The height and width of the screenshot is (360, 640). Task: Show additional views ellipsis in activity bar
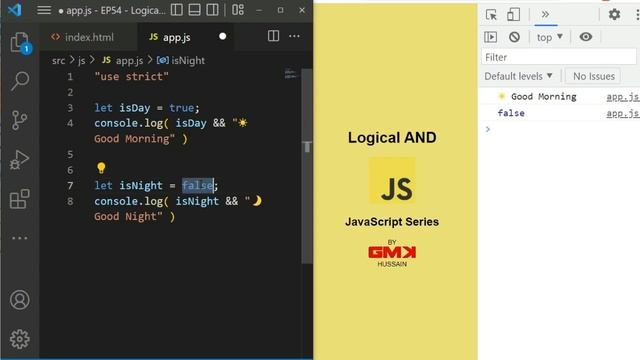pos(20,238)
